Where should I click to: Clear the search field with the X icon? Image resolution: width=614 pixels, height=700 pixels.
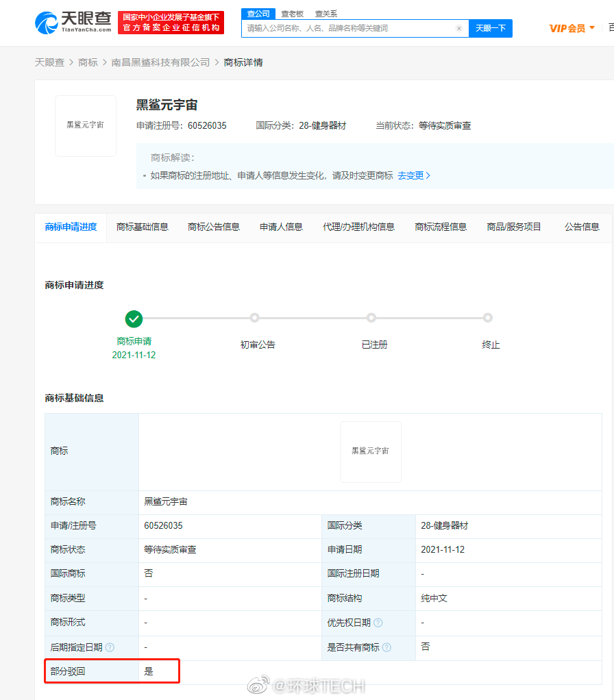(x=458, y=29)
